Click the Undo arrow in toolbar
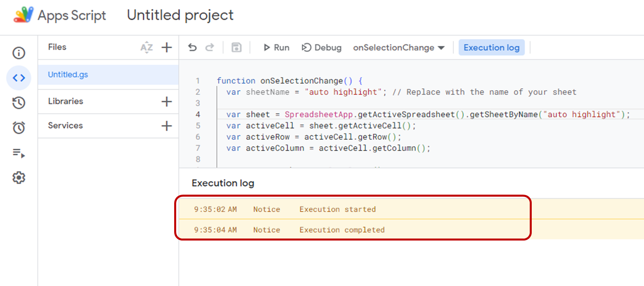 pos(193,47)
